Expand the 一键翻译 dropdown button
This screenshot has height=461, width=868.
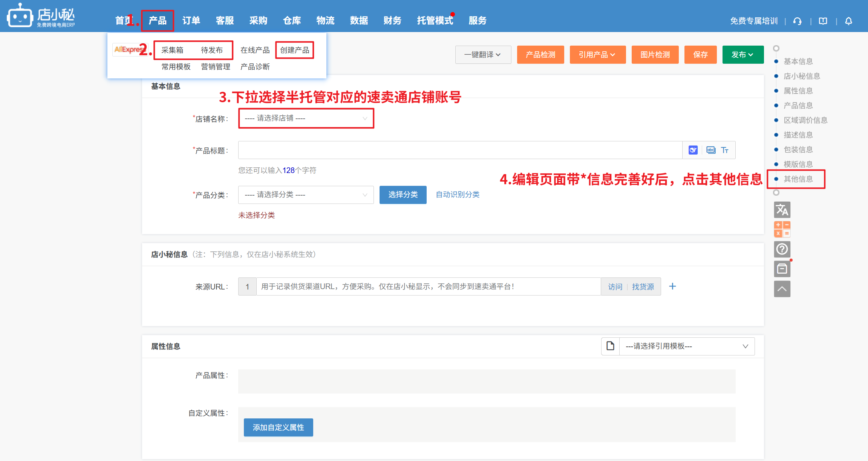click(x=483, y=55)
